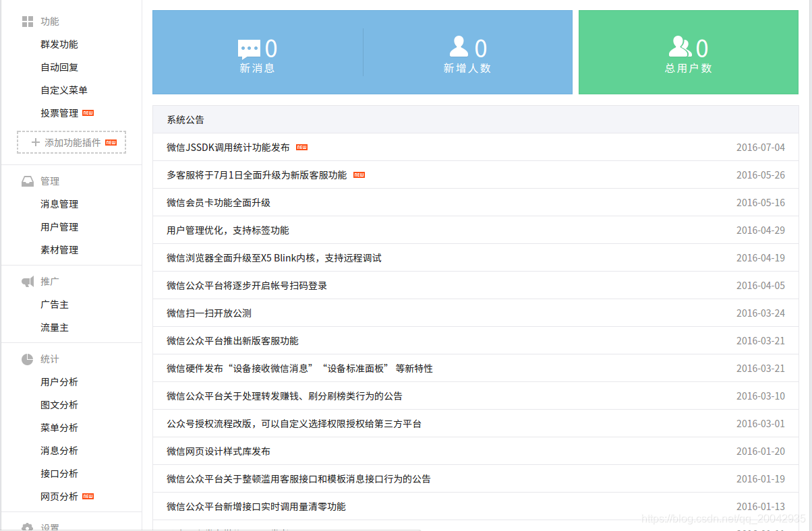Open 用户分析 statistics page

point(59,382)
